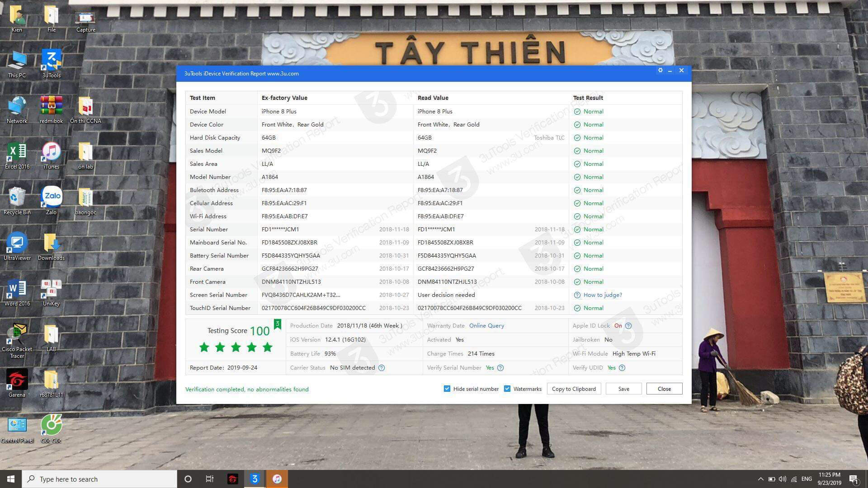Click help icon next to Carrier Status
The height and width of the screenshot is (488, 868).
point(382,368)
